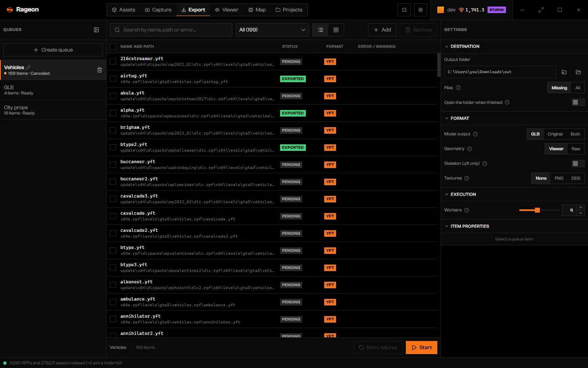Viewport: 588px width, 368px height.
Task: Open the Map tab
Action: (x=257, y=10)
